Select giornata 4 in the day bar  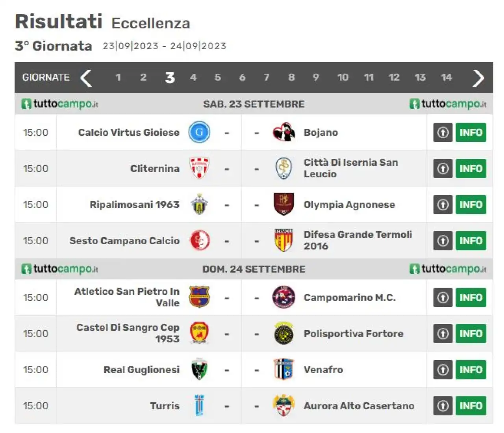pyautogui.click(x=193, y=77)
